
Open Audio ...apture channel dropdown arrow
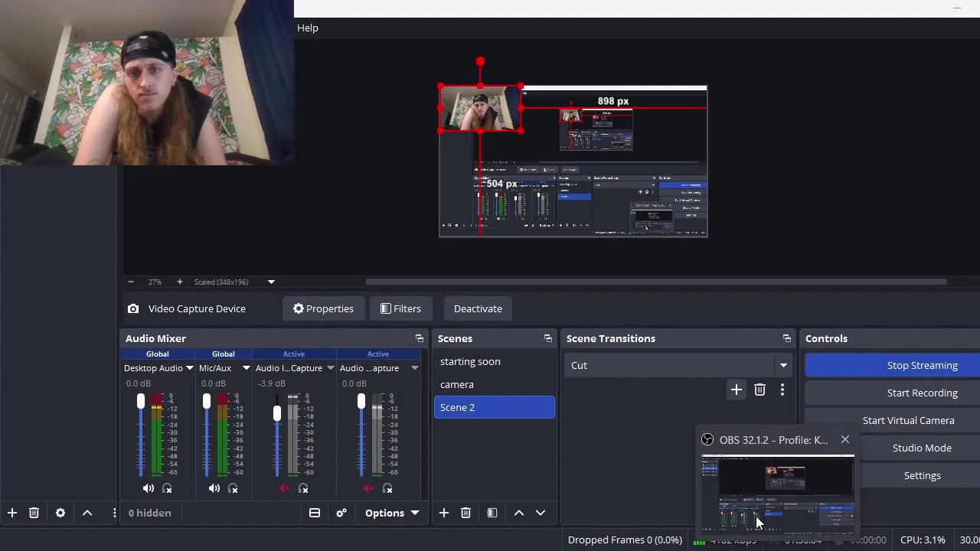pos(415,368)
